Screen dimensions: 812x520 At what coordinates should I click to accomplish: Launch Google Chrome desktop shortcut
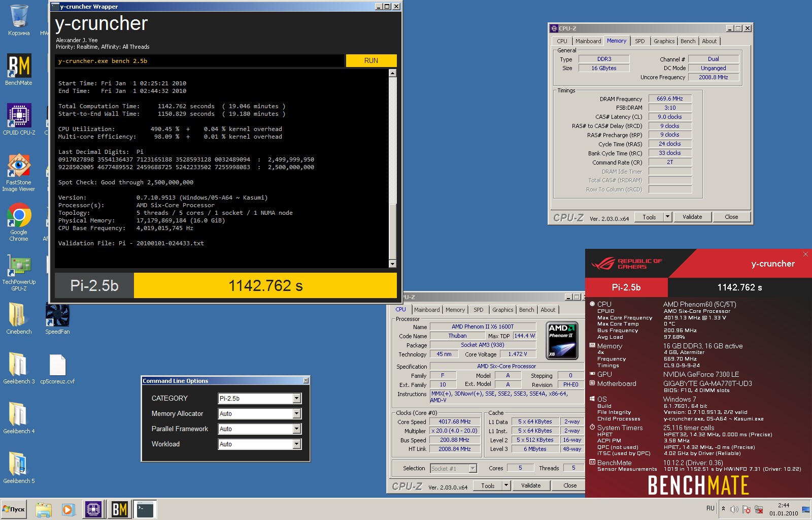(x=19, y=222)
